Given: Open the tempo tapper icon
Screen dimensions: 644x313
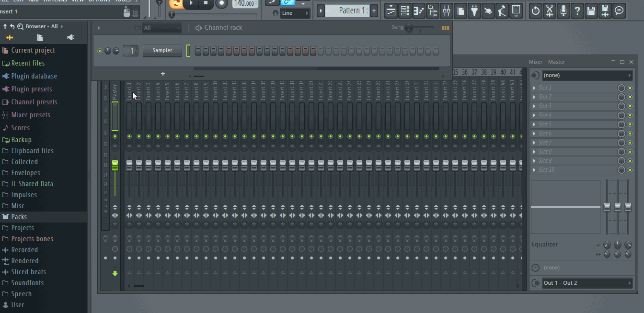Looking at the screenshot, I should 502,10.
